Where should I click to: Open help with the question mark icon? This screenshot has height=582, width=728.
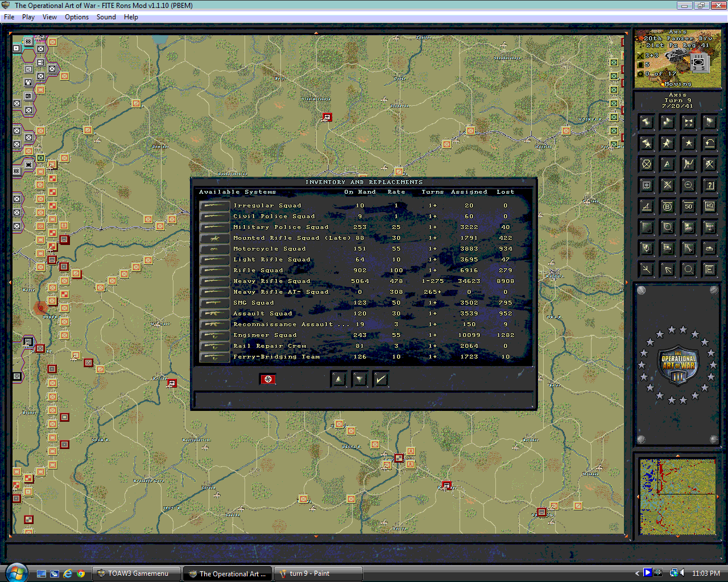tap(710, 185)
